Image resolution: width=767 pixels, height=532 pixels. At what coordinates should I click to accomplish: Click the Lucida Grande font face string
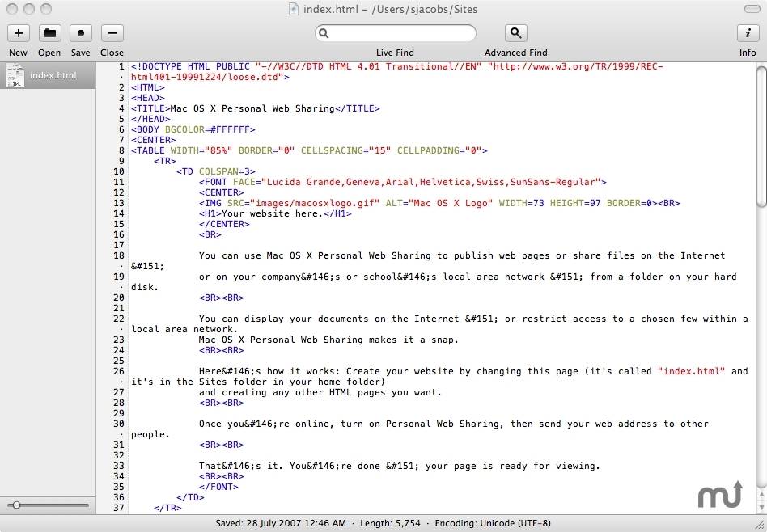431,182
